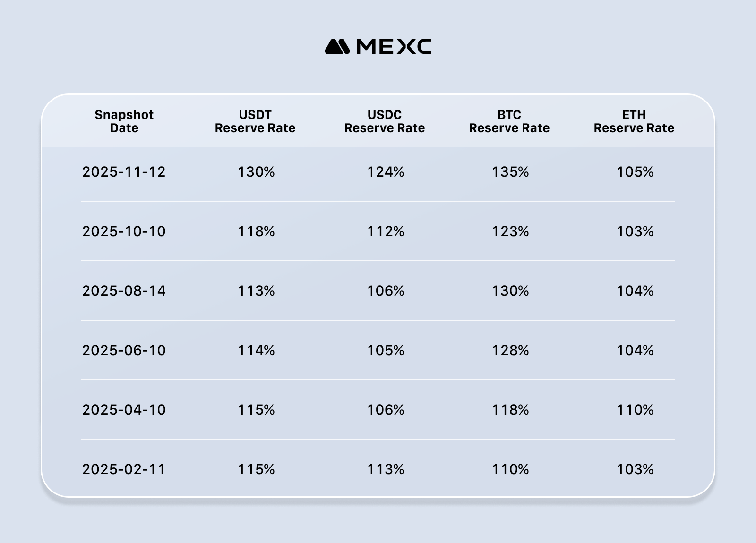Click the 128% BTC reserve value

coord(510,350)
